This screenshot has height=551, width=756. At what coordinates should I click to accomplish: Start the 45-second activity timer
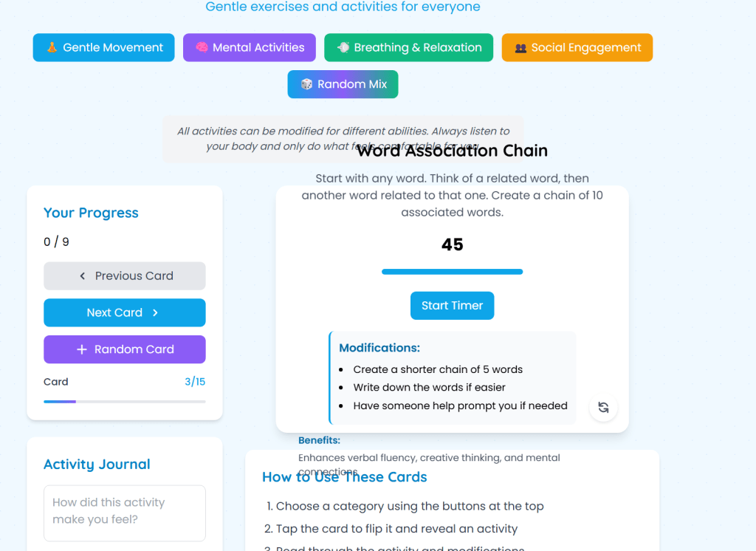[452, 306]
